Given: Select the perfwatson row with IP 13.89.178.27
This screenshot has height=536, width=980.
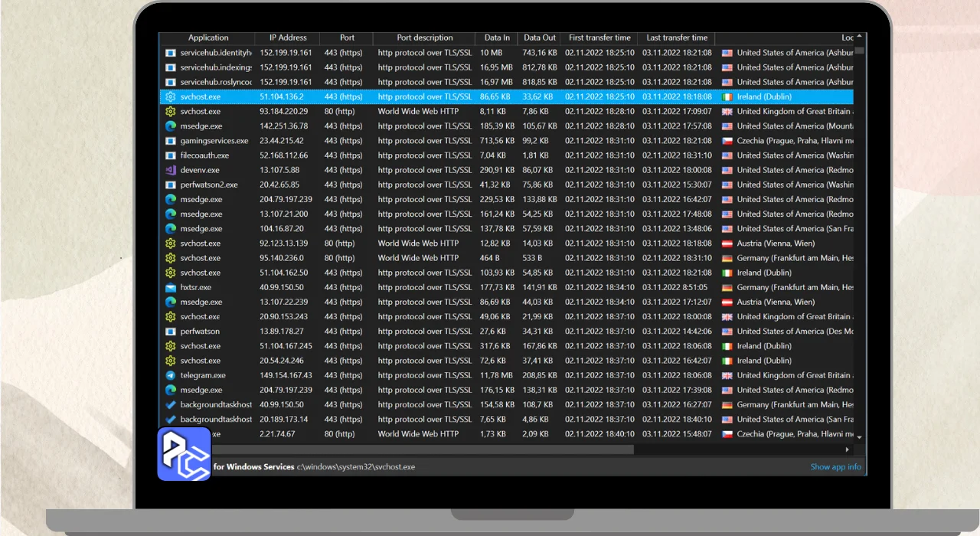Looking at the screenshot, I should (507, 332).
